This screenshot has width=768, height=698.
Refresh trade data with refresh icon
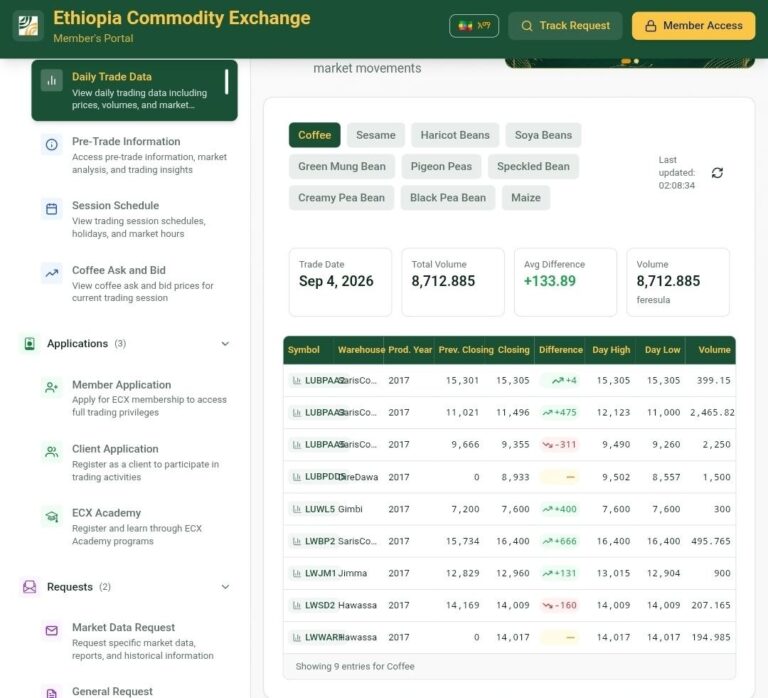[x=717, y=173]
